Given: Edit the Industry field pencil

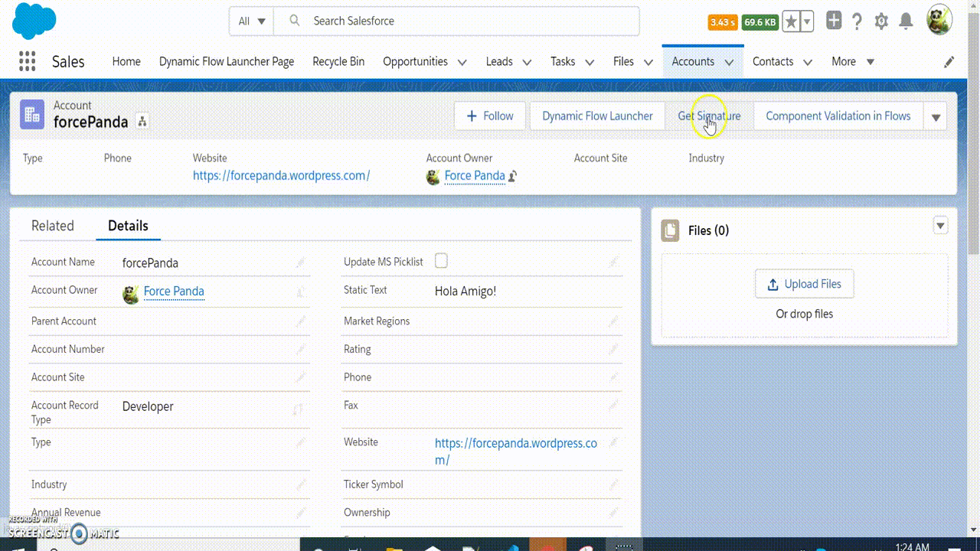Looking at the screenshot, I should click(301, 484).
